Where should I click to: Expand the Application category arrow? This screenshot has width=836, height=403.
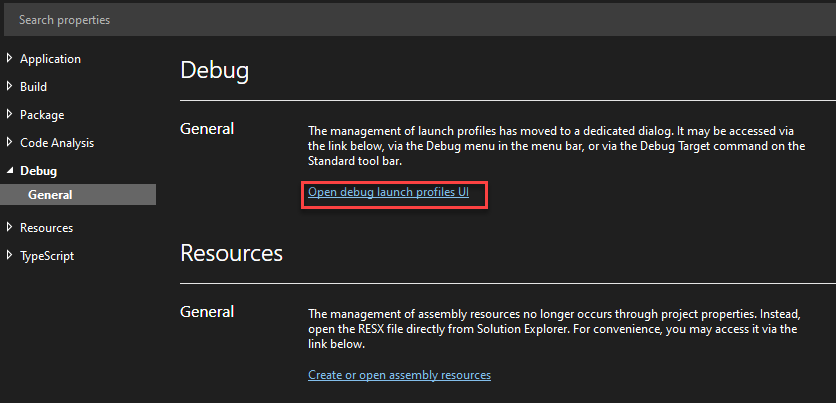coord(9,59)
